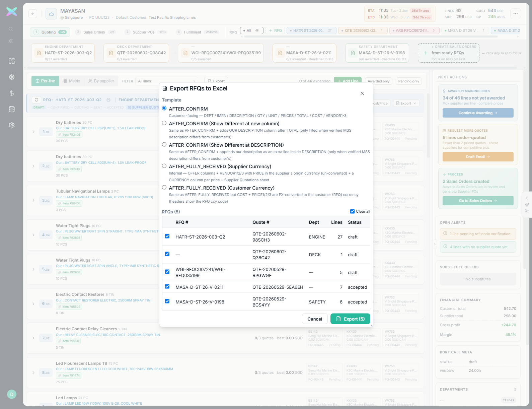Toggle the Clear all checkbox

[352, 211]
